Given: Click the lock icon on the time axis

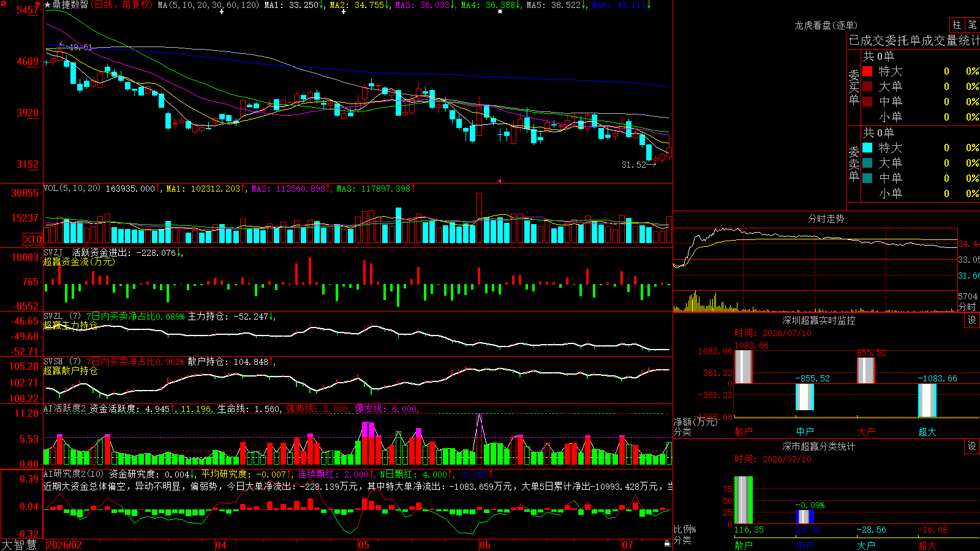Looking at the screenshot, I should tap(668, 543).
